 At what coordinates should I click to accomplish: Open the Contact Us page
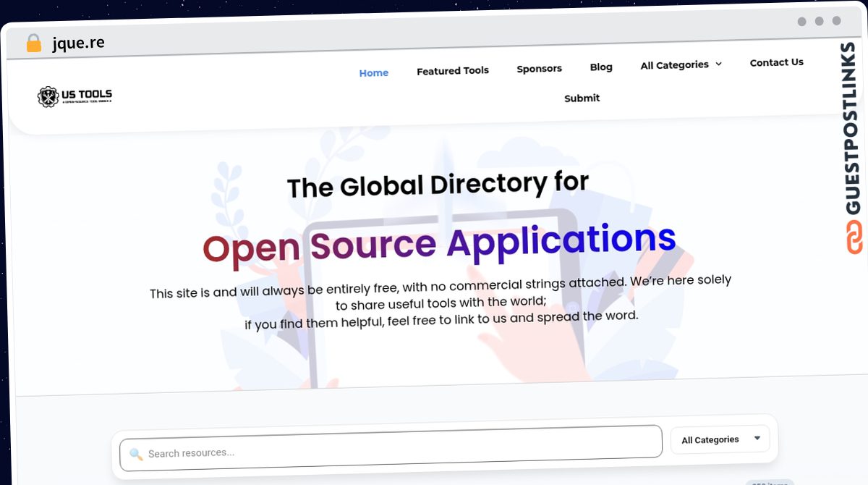coord(777,63)
